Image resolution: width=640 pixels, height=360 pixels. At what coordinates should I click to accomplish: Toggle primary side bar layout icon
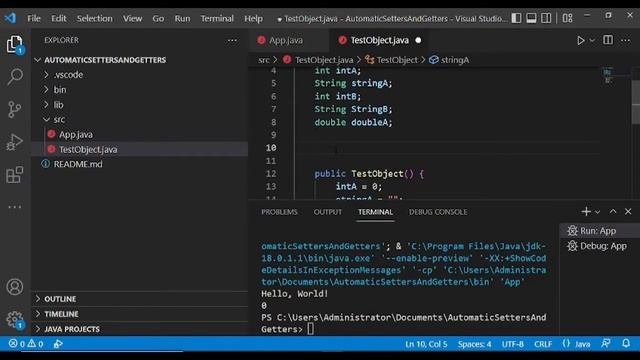516,18
